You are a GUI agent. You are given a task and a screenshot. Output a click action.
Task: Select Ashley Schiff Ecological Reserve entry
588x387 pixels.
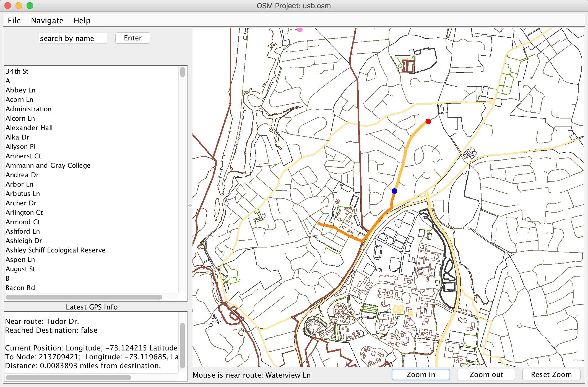click(x=55, y=250)
